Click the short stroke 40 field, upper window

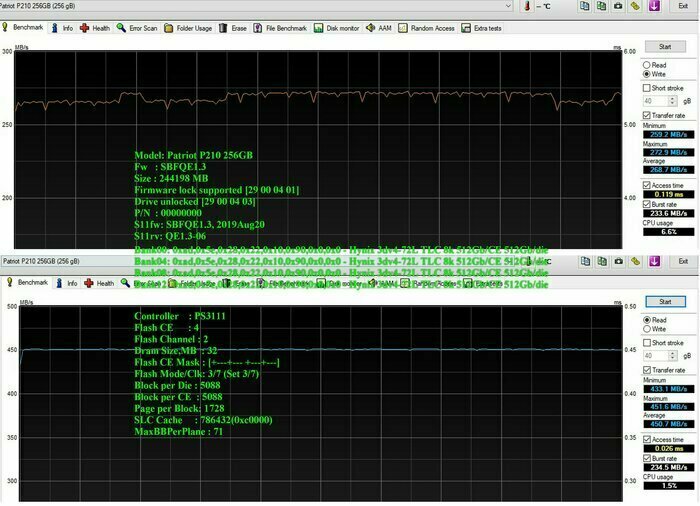click(x=656, y=101)
